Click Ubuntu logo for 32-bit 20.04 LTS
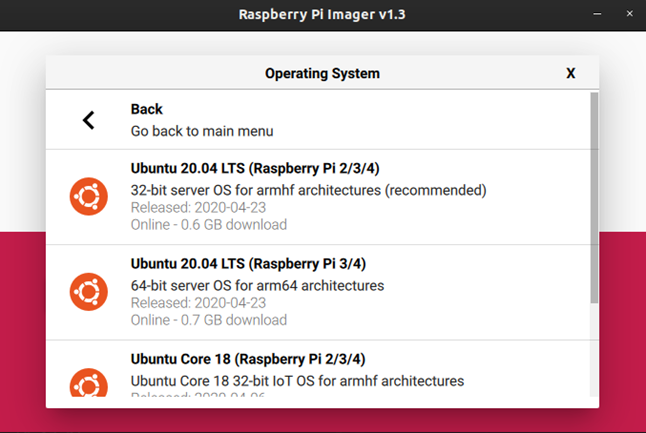 pyautogui.click(x=88, y=196)
